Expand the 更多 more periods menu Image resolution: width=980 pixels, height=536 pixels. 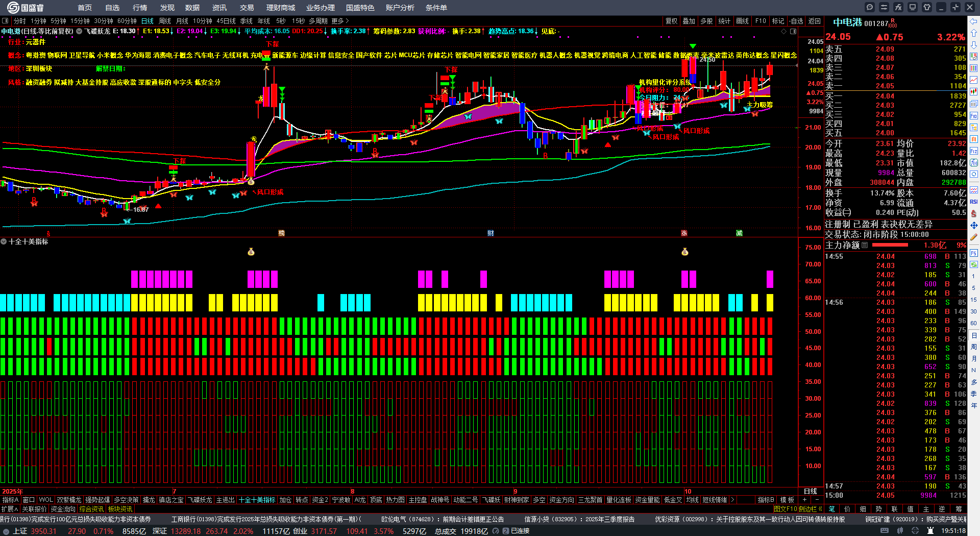(340, 21)
